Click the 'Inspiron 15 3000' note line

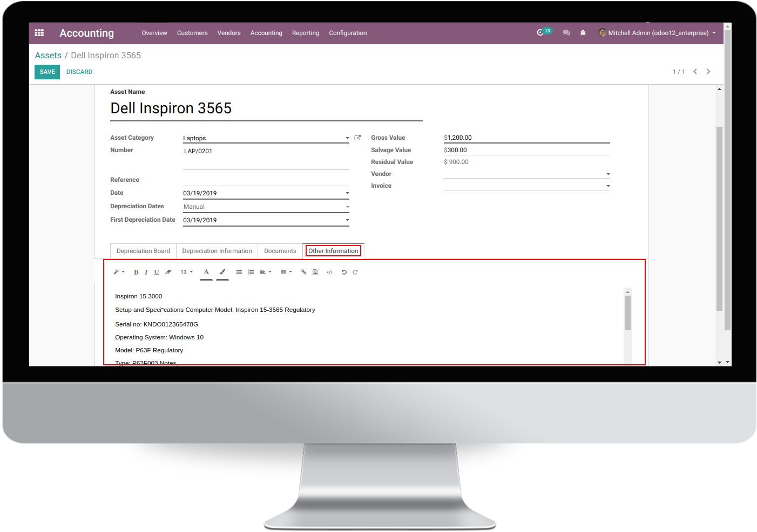click(x=139, y=297)
